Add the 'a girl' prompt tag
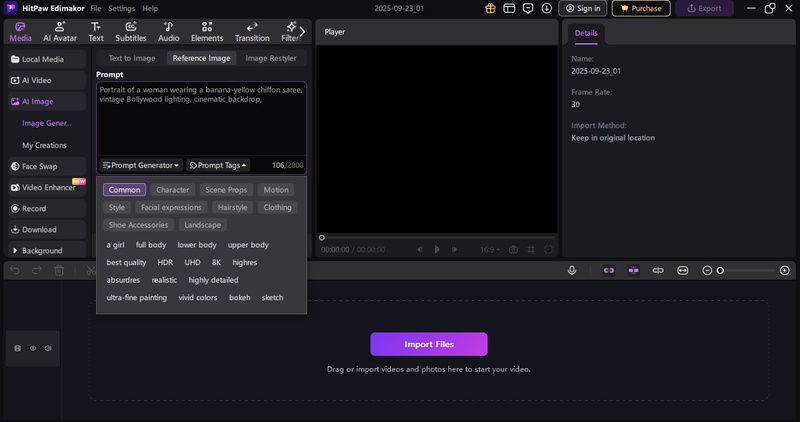Screen dimensions: 800x422 click(115, 245)
